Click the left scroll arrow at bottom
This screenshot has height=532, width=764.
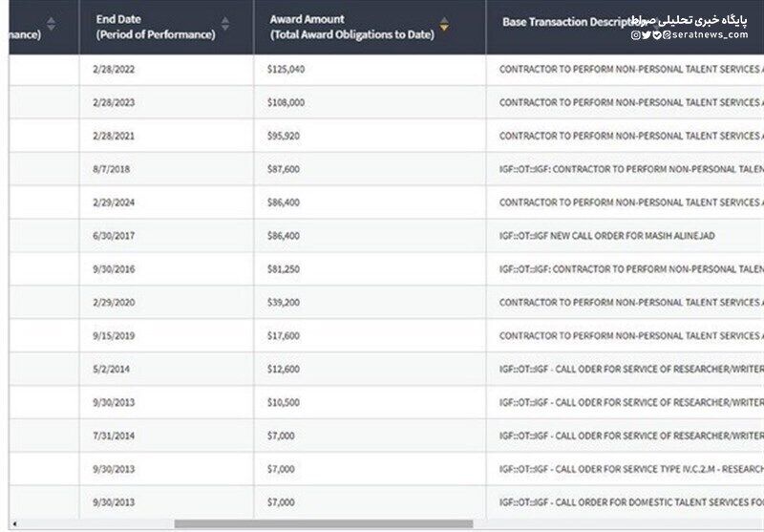pos(13,524)
